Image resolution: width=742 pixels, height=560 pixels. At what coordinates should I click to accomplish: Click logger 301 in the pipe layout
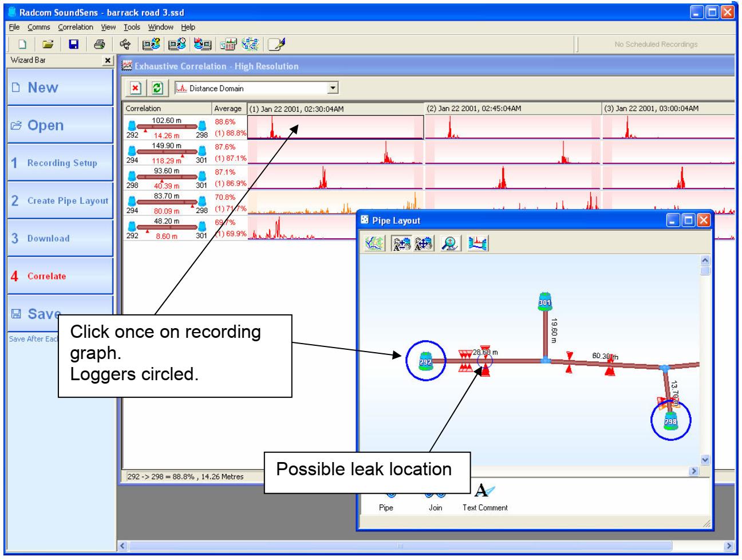coord(544,301)
